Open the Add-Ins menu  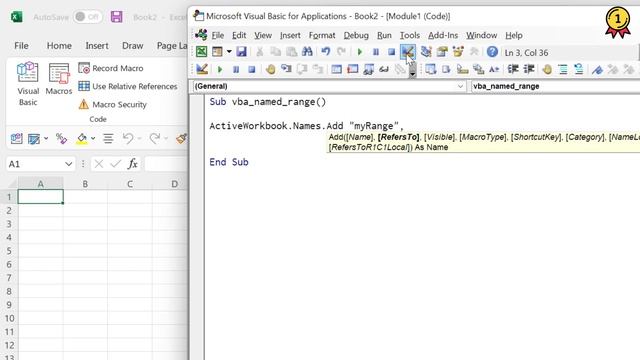click(x=443, y=36)
